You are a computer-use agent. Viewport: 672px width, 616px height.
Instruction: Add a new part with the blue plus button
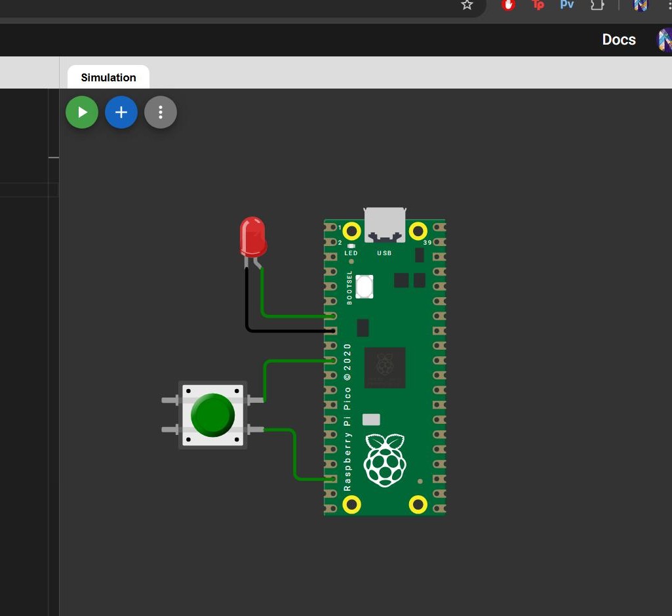click(121, 112)
